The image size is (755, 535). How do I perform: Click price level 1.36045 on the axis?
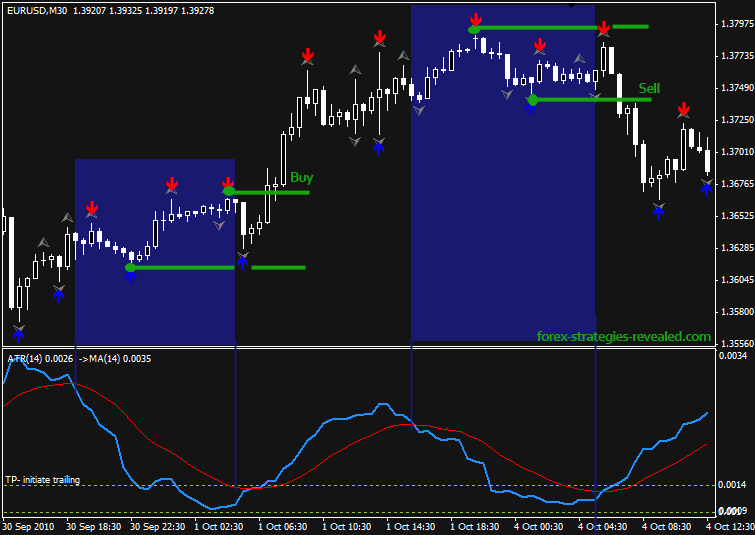point(737,279)
